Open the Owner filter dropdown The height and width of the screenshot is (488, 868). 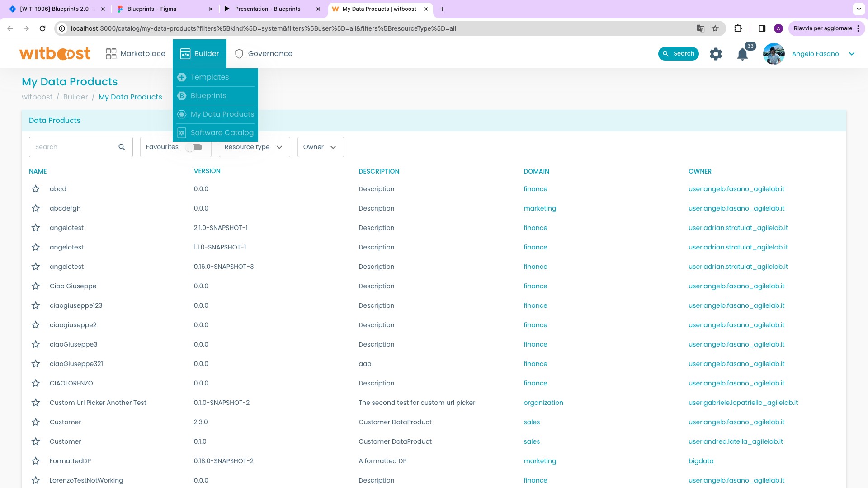(x=320, y=147)
